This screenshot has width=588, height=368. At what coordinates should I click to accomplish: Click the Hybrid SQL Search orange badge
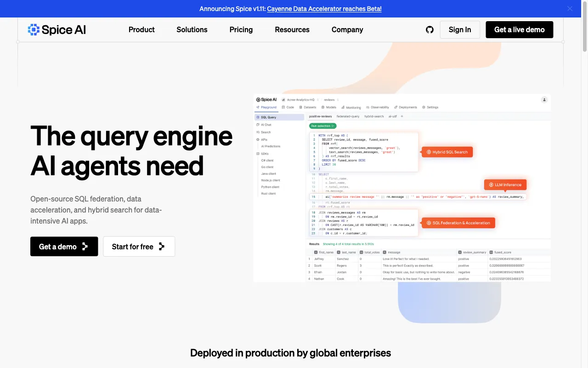pyautogui.click(x=447, y=152)
